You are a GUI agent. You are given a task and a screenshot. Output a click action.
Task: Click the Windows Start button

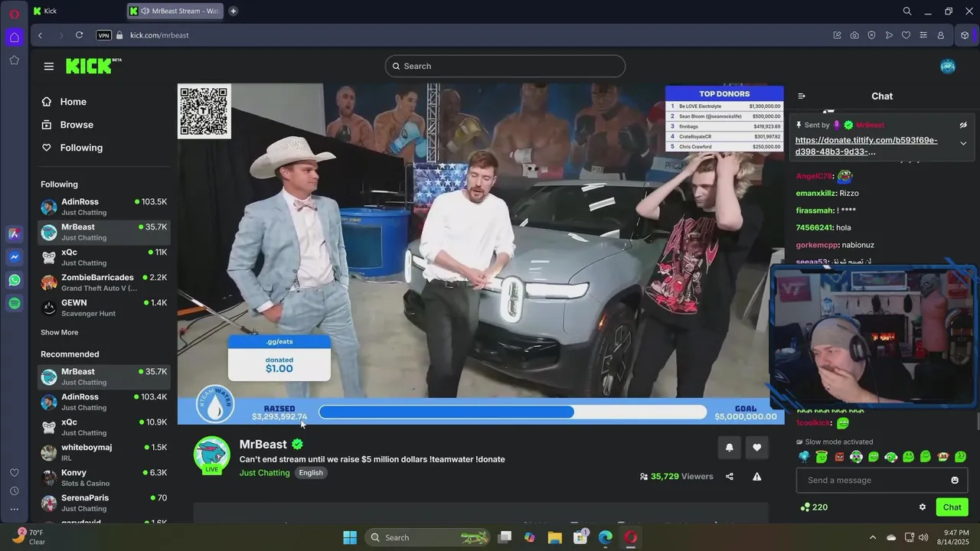pyautogui.click(x=350, y=537)
